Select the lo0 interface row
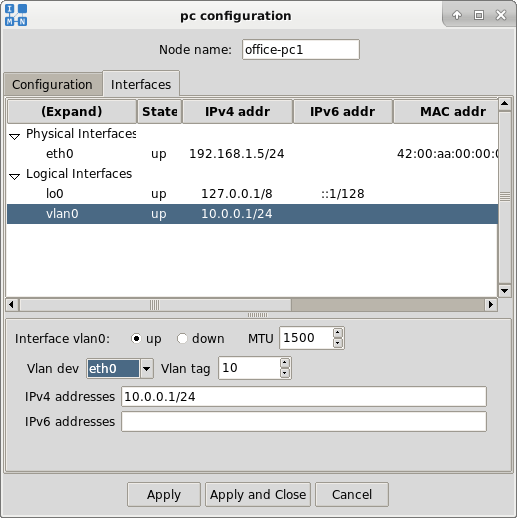The width and height of the screenshot is (517, 518). pos(252,194)
